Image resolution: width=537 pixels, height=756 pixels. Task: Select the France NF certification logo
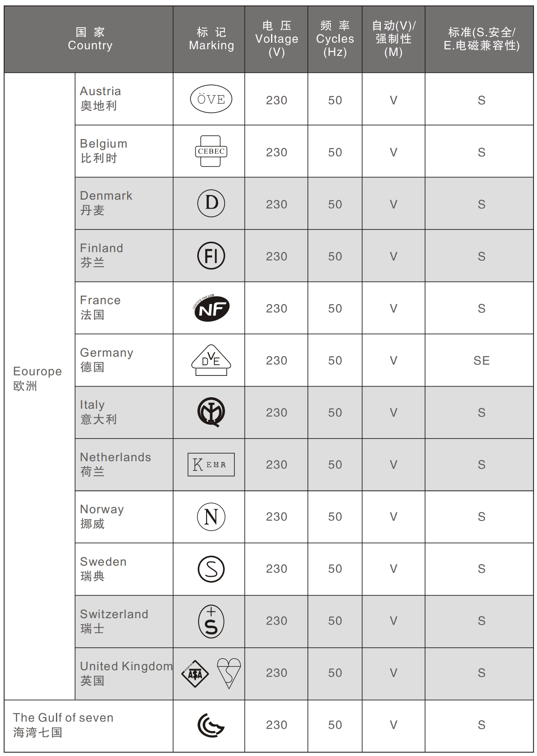[x=211, y=308]
